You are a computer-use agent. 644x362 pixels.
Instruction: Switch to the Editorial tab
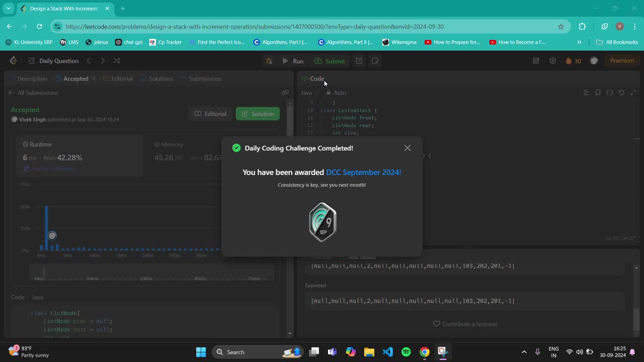(118, 78)
